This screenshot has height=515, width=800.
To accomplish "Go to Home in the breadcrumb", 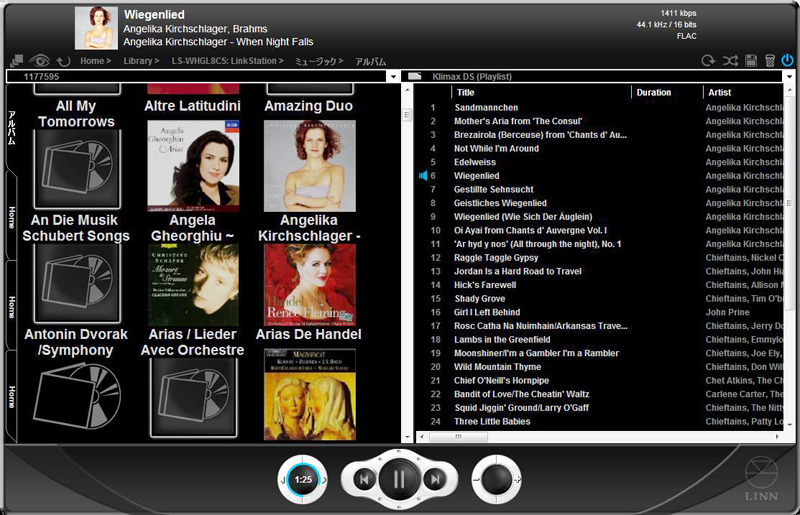I will click(95, 61).
